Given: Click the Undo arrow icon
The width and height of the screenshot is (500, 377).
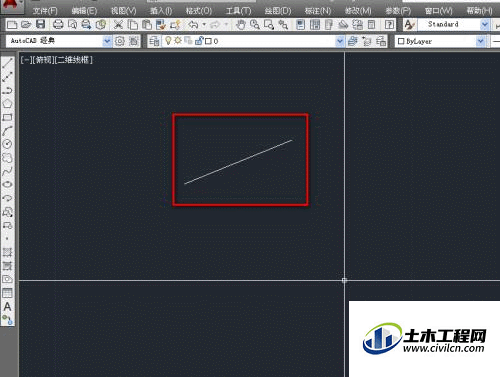Looking at the screenshot, I should coord(193,24).
